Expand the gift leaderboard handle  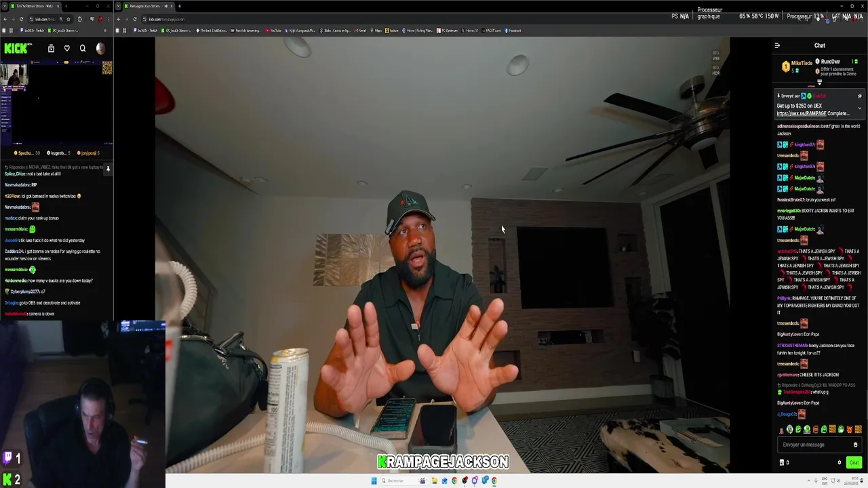(819, 83)
